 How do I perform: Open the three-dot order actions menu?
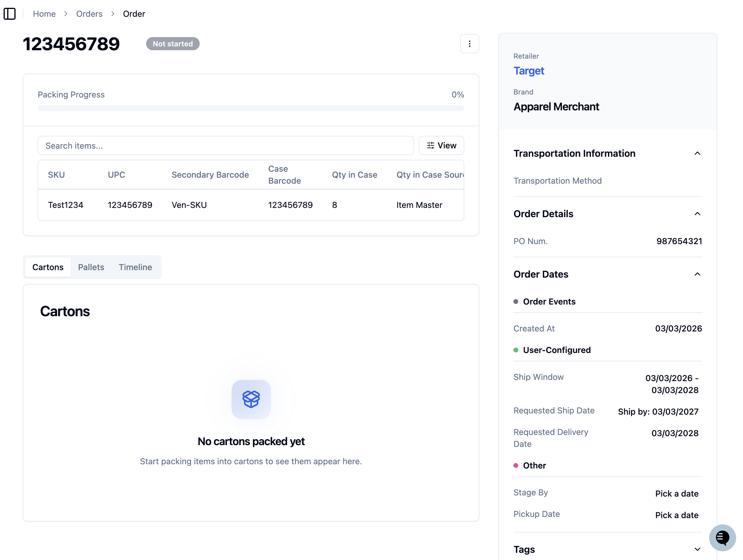(x=469, y=44)
